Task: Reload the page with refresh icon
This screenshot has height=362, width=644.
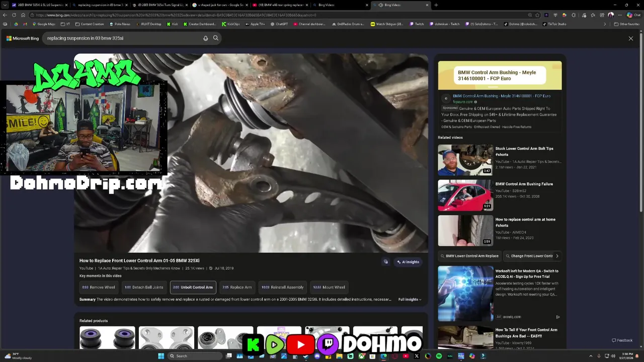Action: pos(15,15)
